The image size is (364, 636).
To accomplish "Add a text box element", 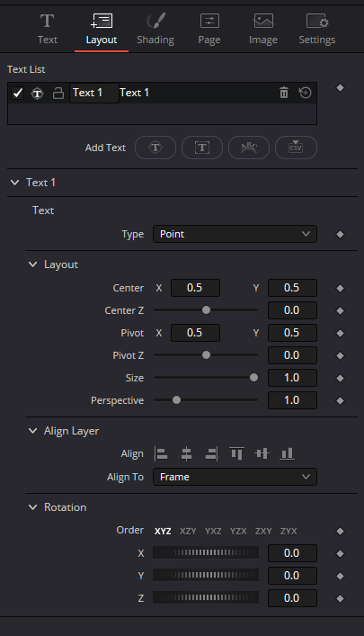I will click(x=202, y=148).
